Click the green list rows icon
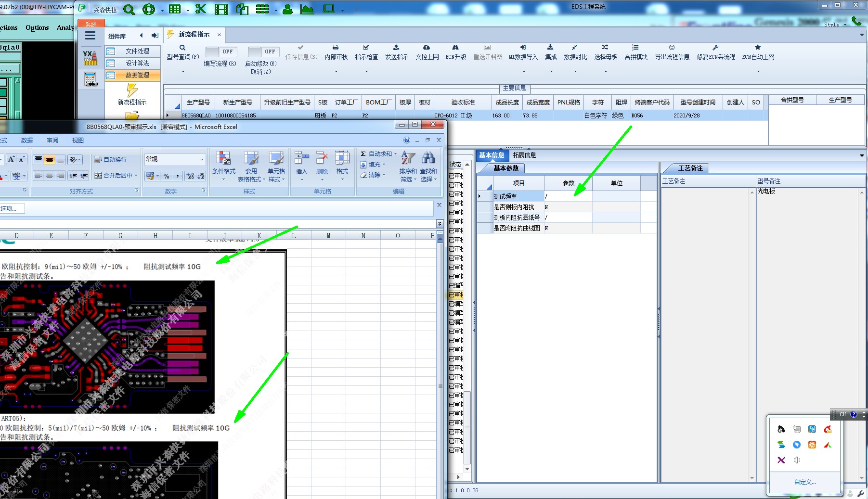Screen dimensions: 868x499 click(262, 9)
